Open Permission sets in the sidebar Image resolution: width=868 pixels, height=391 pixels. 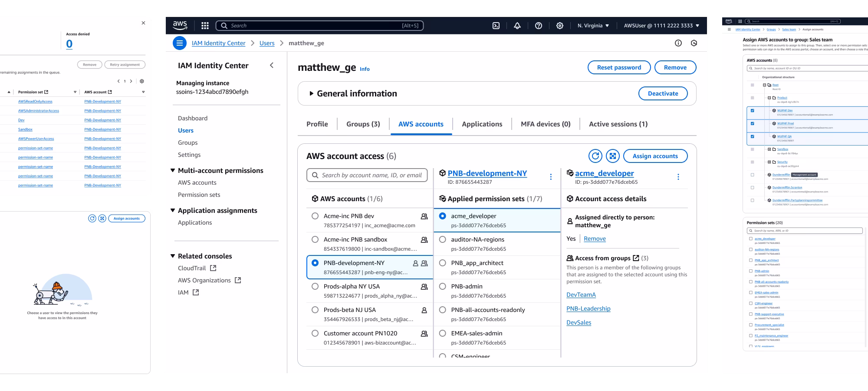(199, 195)
